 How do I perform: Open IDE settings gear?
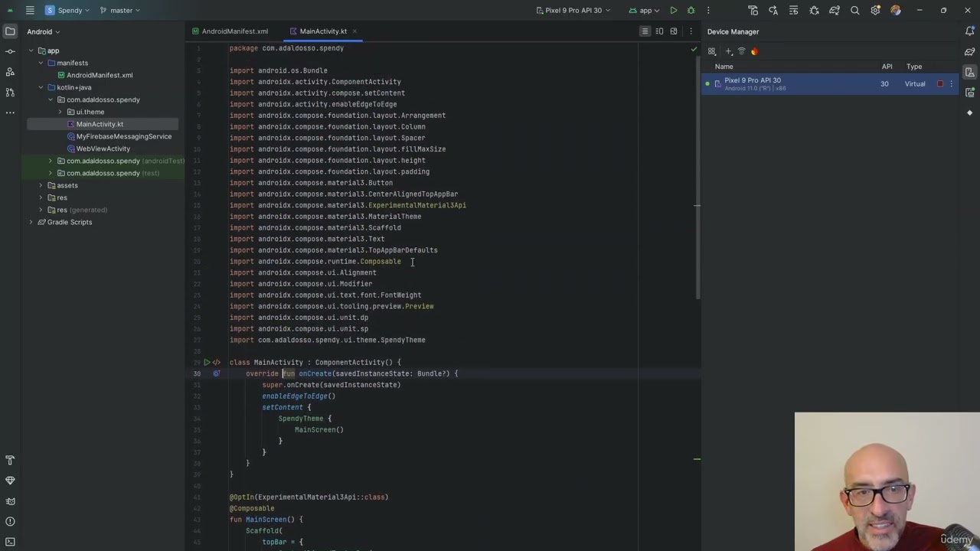point(875,10)
